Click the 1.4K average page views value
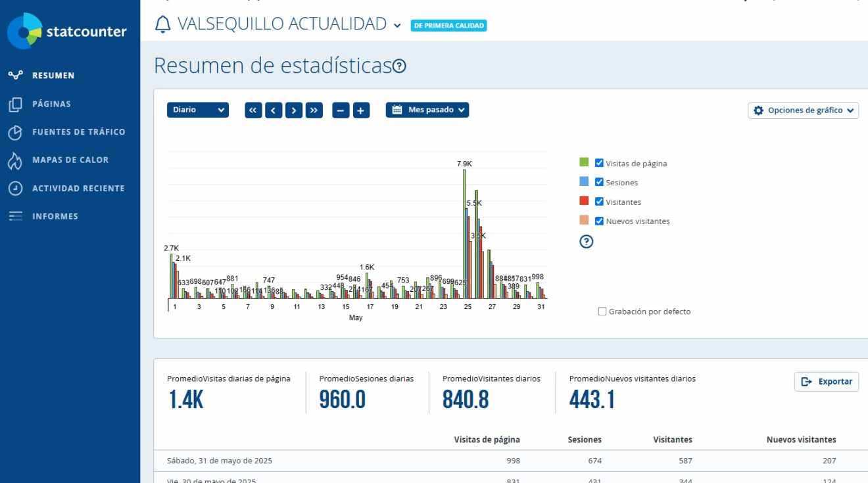Screen dimensions: 868x483 (x=186, y=400)
